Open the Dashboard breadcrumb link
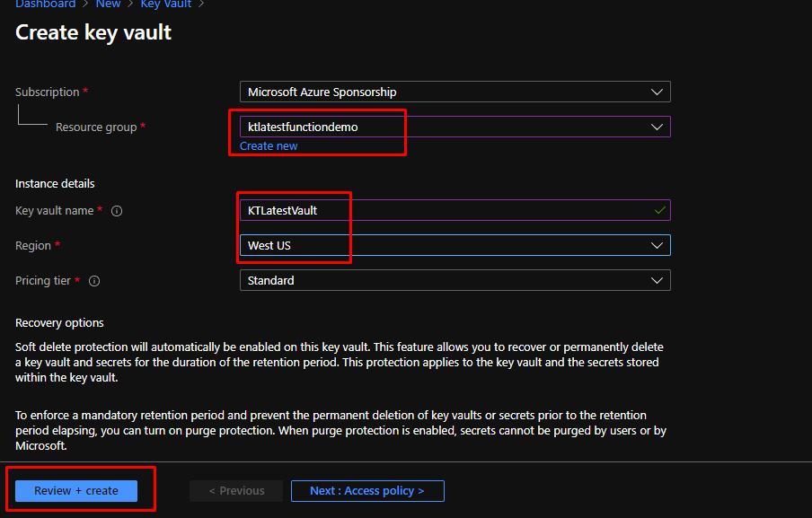This screenshot has width=812, height=518. 46,4
